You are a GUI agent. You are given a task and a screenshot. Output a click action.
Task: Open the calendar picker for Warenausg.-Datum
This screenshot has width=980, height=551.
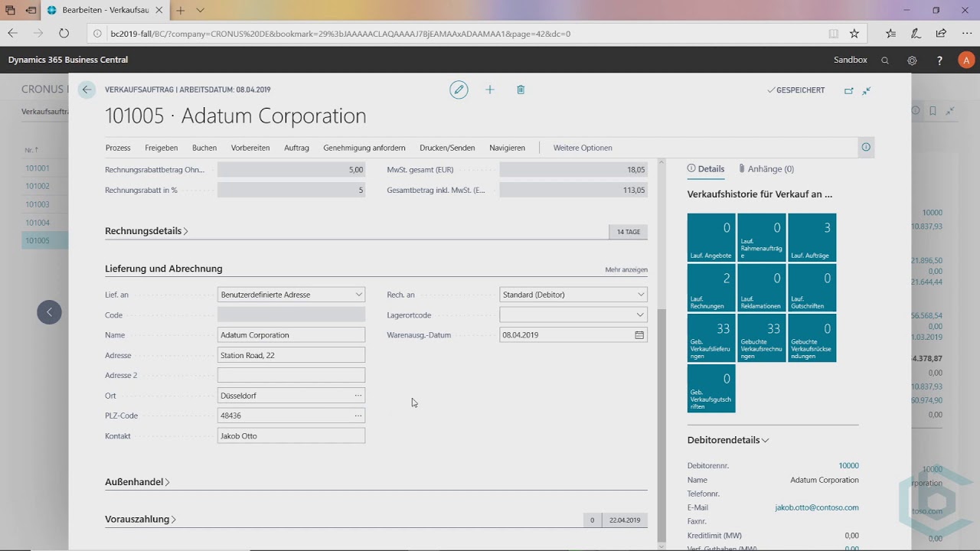pos(639,335)
